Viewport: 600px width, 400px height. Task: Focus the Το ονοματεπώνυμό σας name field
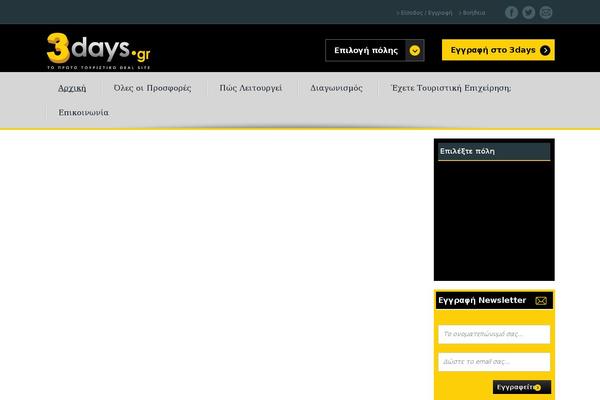pos(494,334)
